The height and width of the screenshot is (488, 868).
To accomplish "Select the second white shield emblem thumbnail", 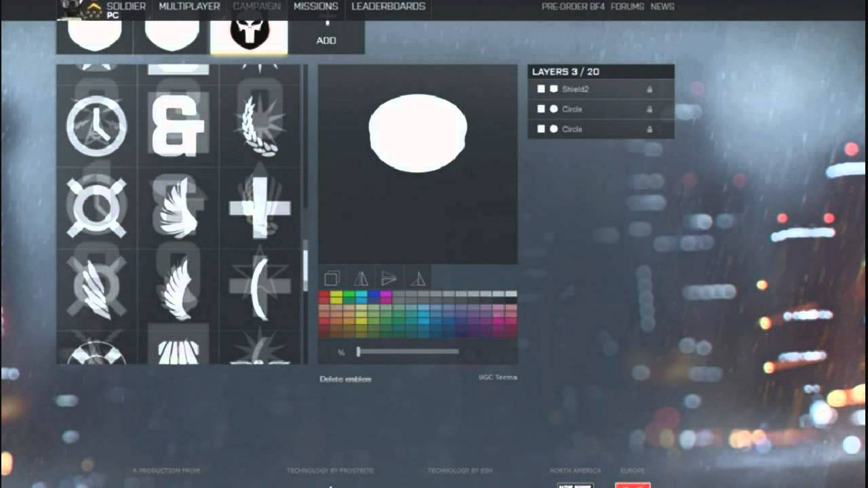I will [x=172, y=37].
